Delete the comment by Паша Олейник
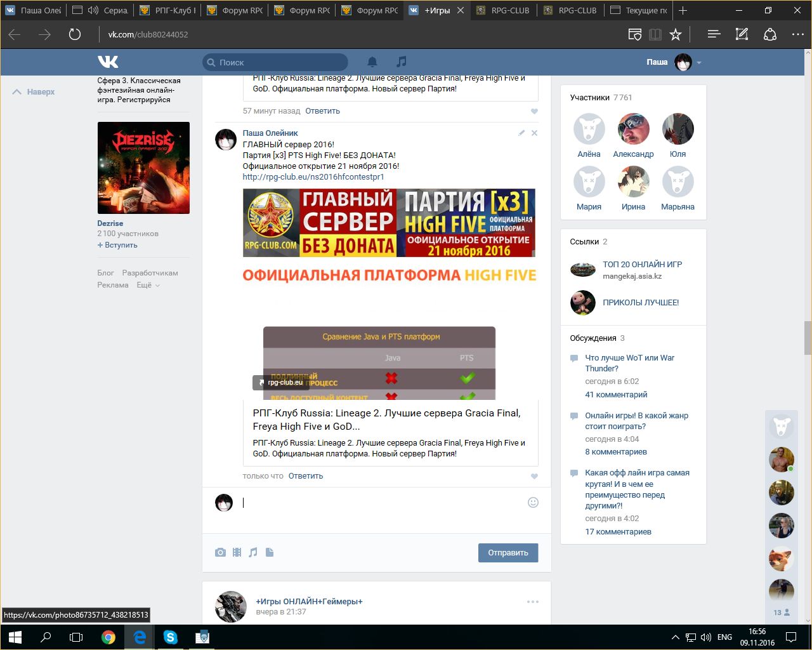 click(x=534, y=133)
